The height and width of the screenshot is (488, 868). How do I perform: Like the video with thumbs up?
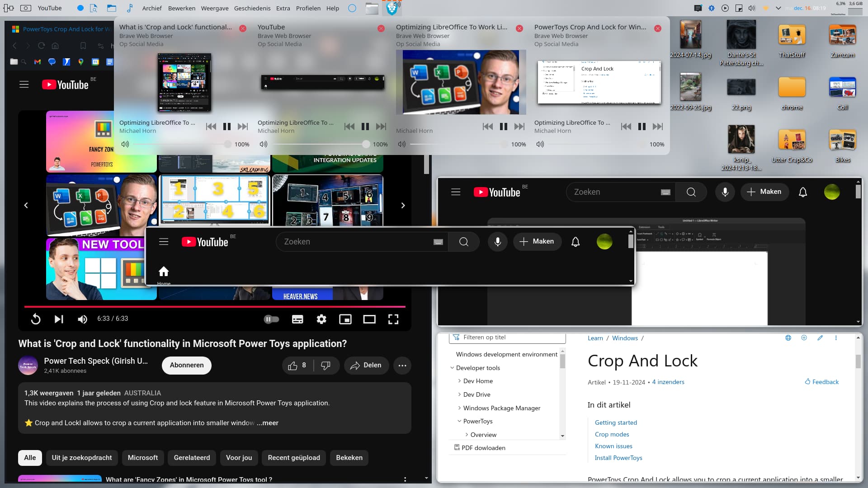[x=297, y=366]
